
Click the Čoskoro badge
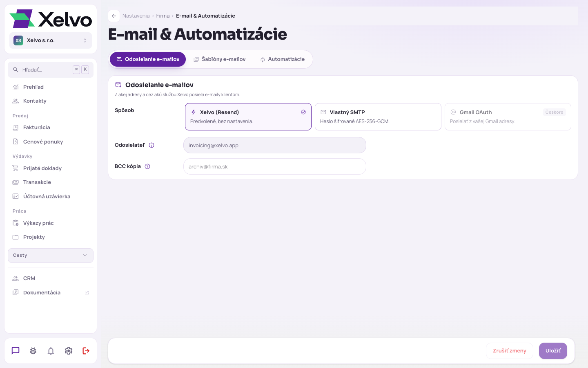(x=554, y=112)
